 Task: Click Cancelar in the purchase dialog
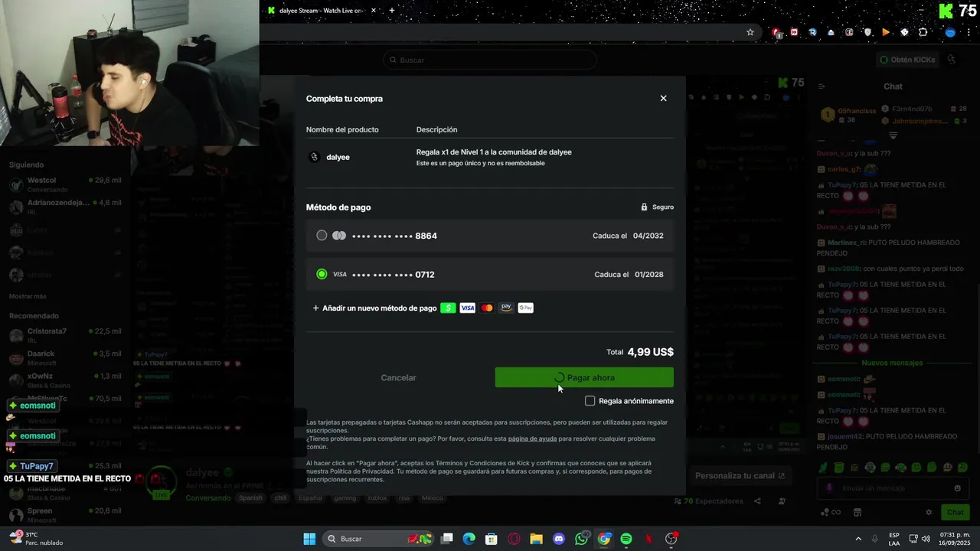coord(399,377)
